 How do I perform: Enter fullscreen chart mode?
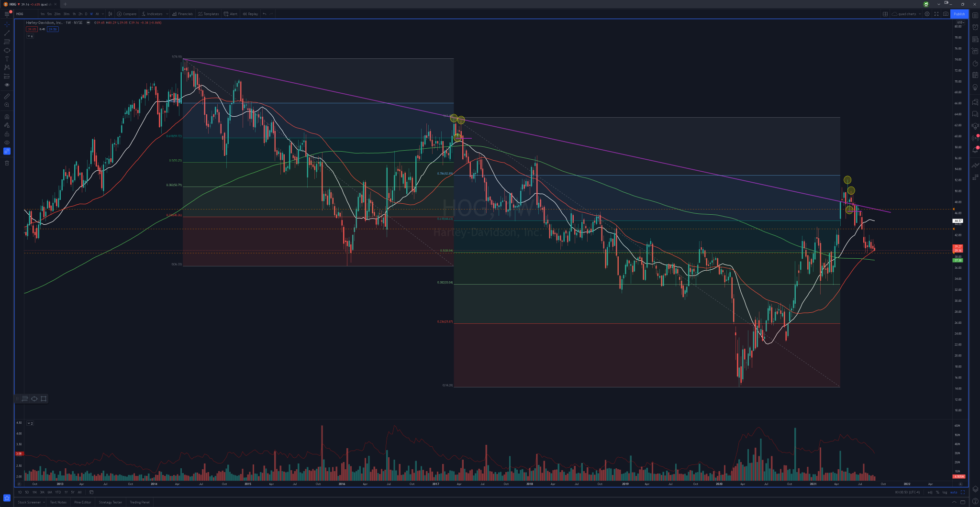pyautogui.click(x=936, y=14)
